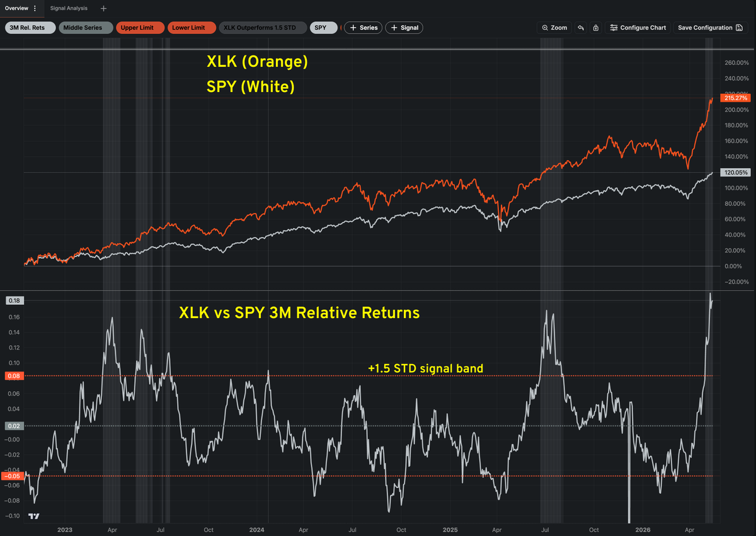Click the 2024 label on time axis
Viewport: 756px width, 536px height.
tap(256, 530)
